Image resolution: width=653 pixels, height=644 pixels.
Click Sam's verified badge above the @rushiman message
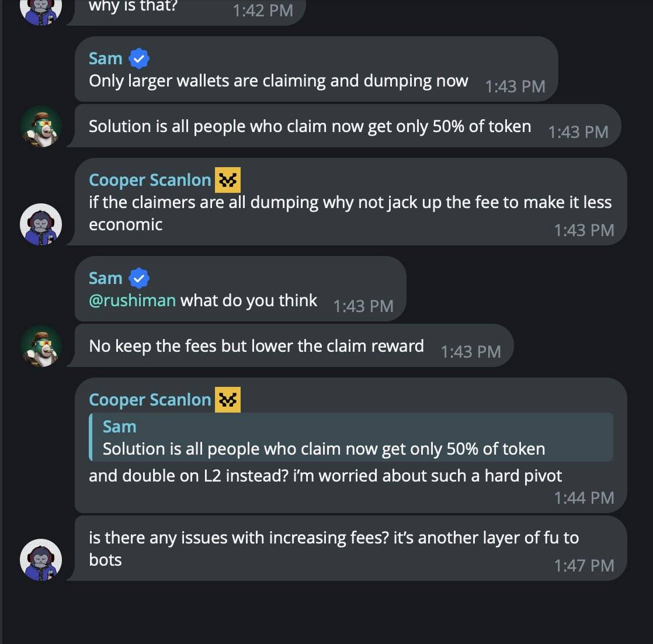pos(139,278)
